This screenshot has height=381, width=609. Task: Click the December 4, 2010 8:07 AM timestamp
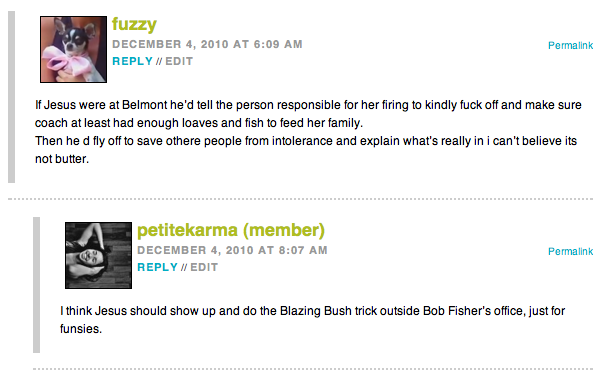pos(232,250)
